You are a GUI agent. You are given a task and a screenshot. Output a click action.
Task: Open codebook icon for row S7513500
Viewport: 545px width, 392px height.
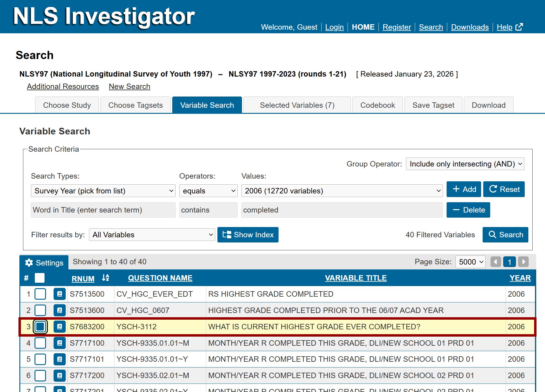pyautogui.click(x=60, y=294)
